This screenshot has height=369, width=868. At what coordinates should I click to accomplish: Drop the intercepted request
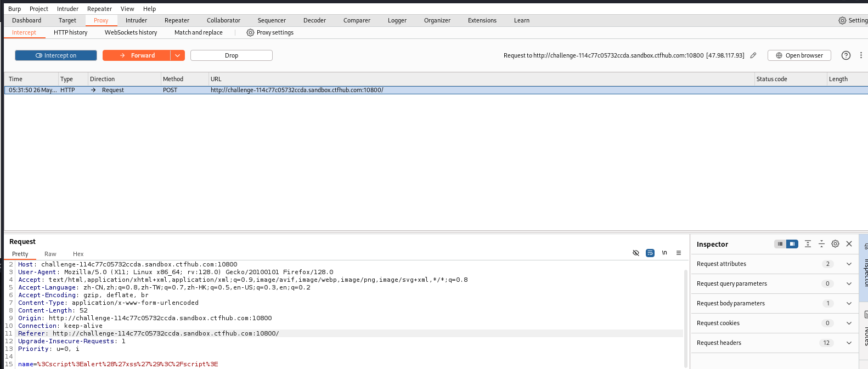[232, 55]
